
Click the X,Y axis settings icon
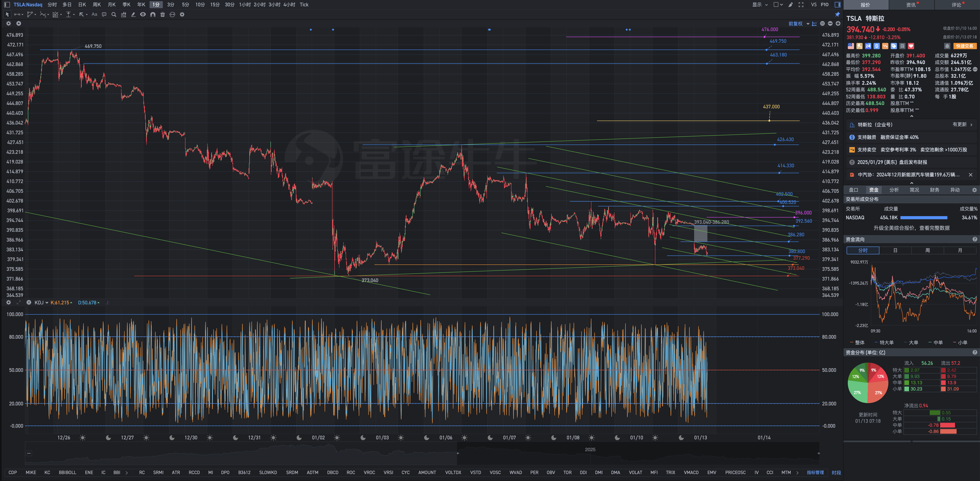tap(814, 24)
